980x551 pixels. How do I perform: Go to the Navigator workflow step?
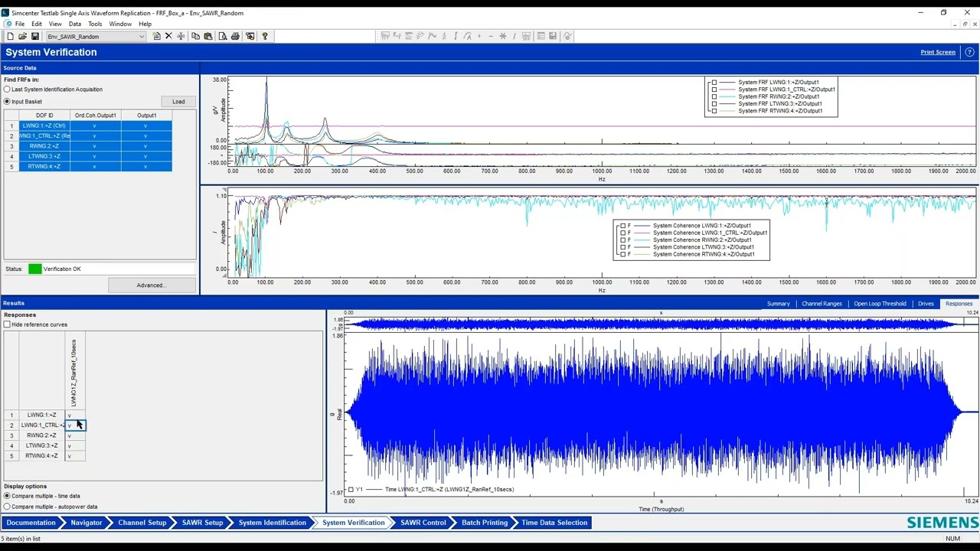click(87, 523)
